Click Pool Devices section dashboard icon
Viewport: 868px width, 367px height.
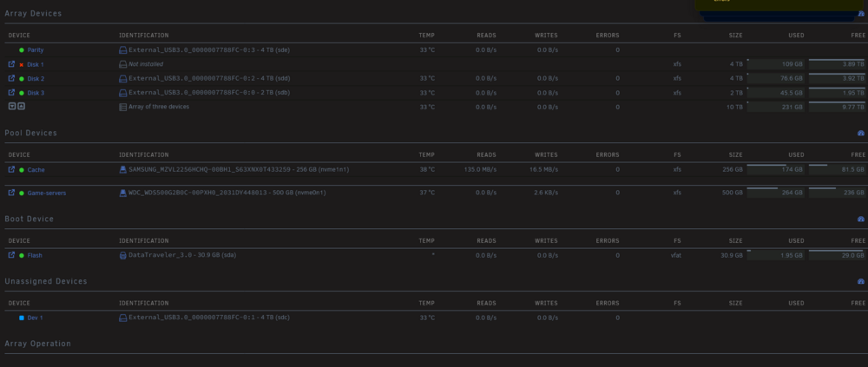[x=861, y=134]
